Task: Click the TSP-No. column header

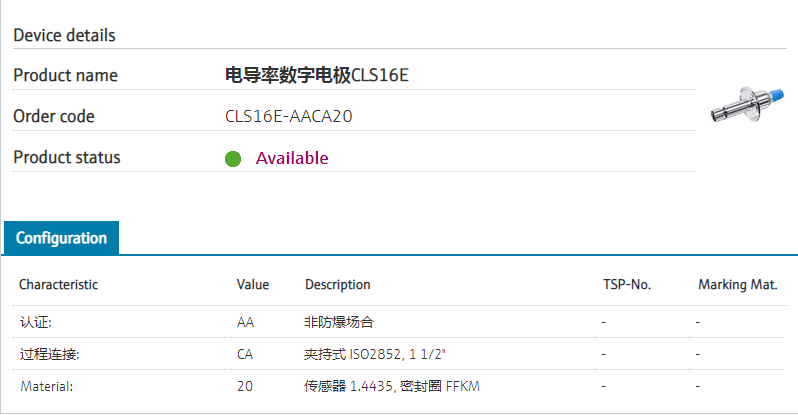Action: point(627,285)
